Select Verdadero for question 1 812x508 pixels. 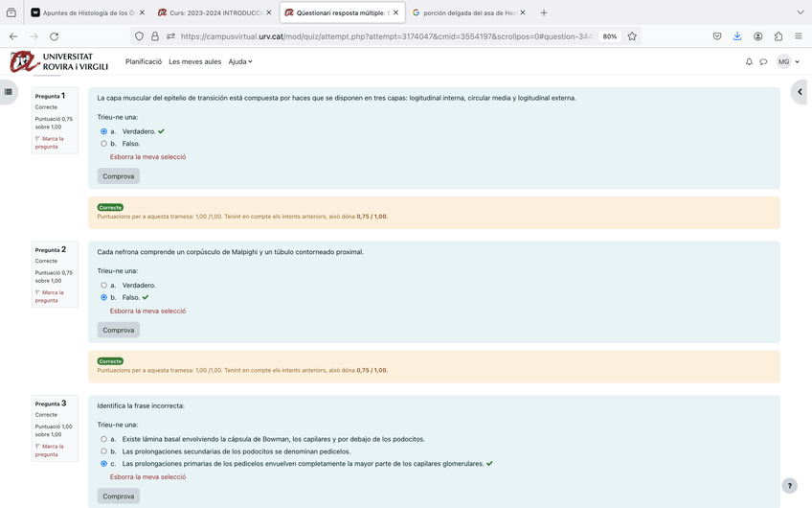point(103,131)
